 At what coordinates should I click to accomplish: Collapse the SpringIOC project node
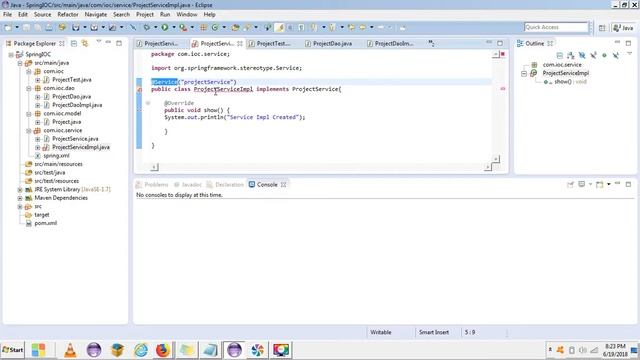click(x=11, y=54)
